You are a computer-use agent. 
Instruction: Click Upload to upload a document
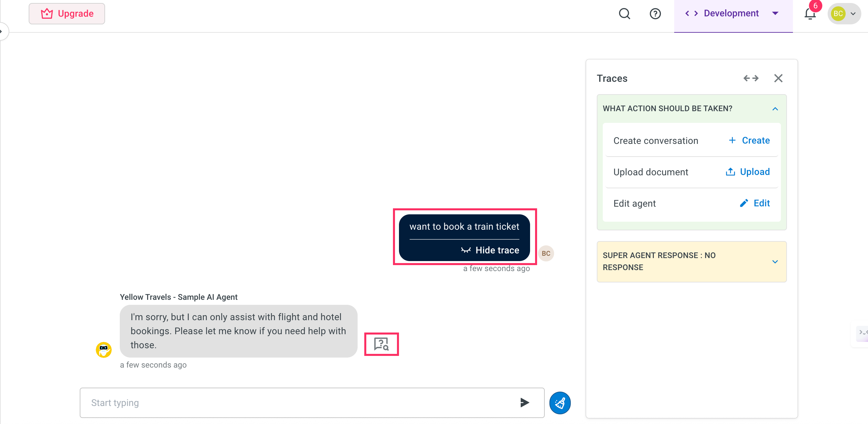tap(747, 172)
